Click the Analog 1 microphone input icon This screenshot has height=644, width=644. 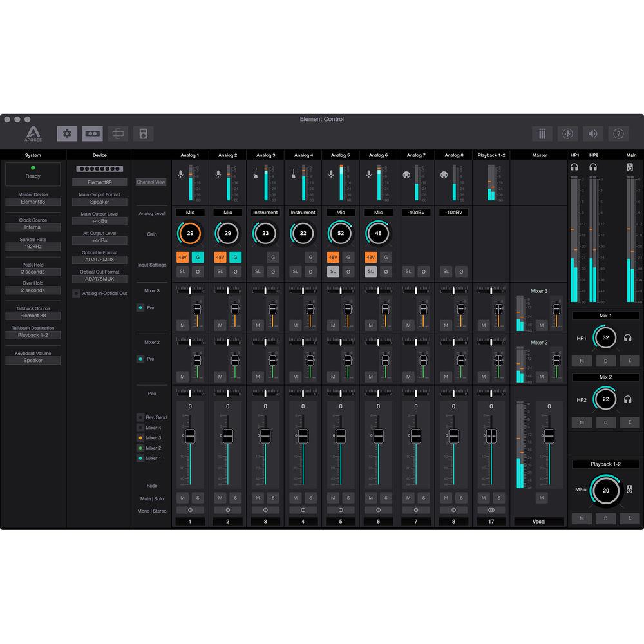coord(181,175)
